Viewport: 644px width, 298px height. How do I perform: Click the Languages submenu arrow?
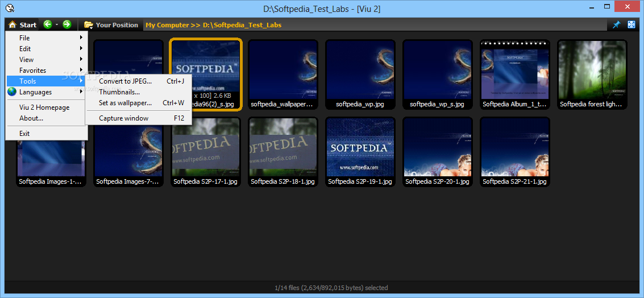(x=81, y=92)
